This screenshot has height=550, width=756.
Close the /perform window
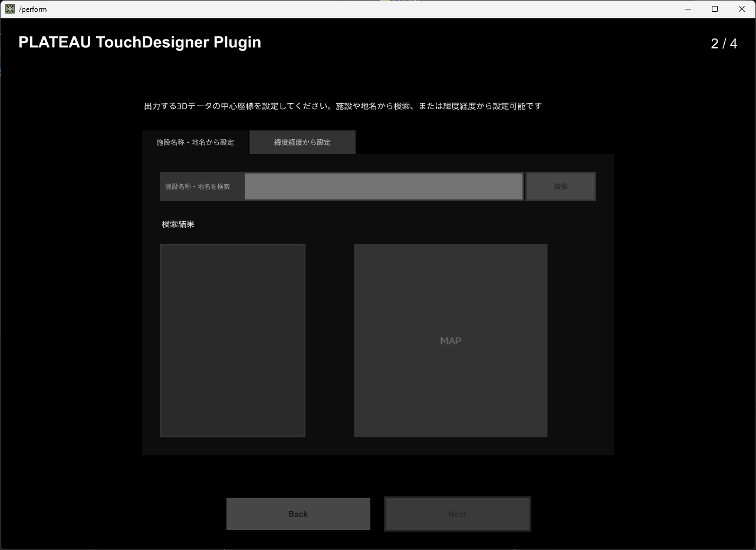pyautogui.click(x=741, y=9)
